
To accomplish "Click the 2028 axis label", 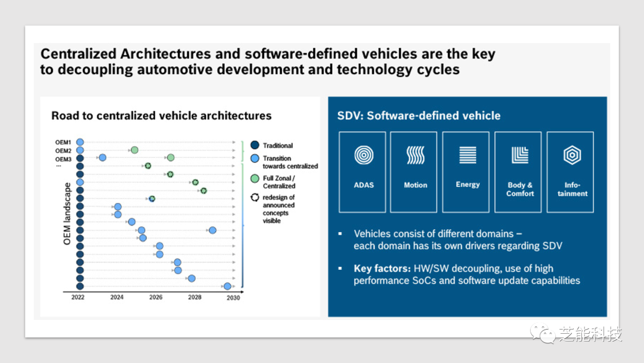I will pos(194,297).
